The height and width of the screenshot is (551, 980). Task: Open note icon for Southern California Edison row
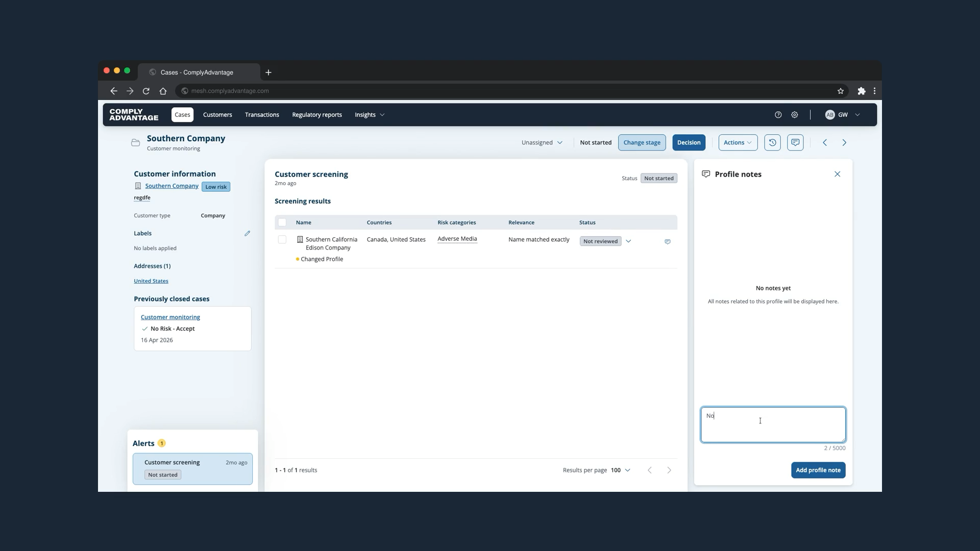point(668,241)
